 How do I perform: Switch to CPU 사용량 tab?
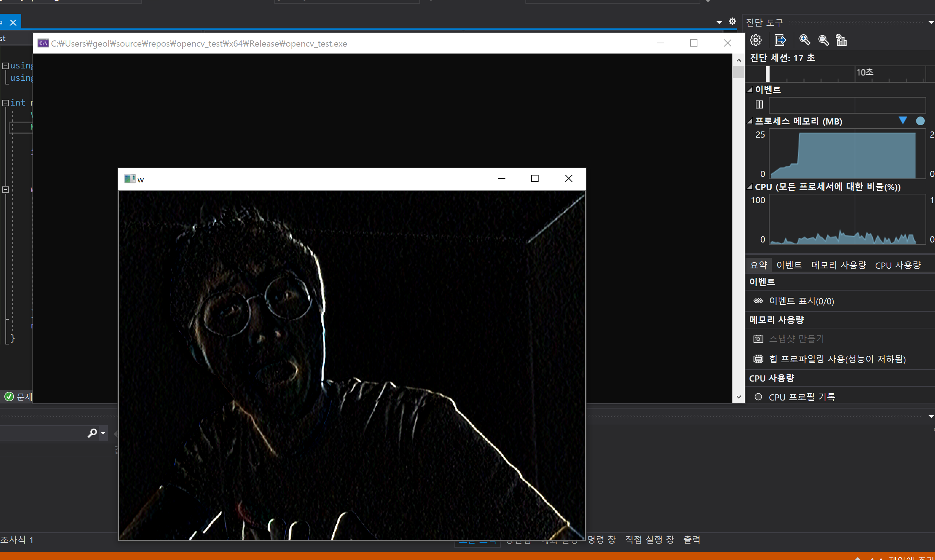[897, 265]
